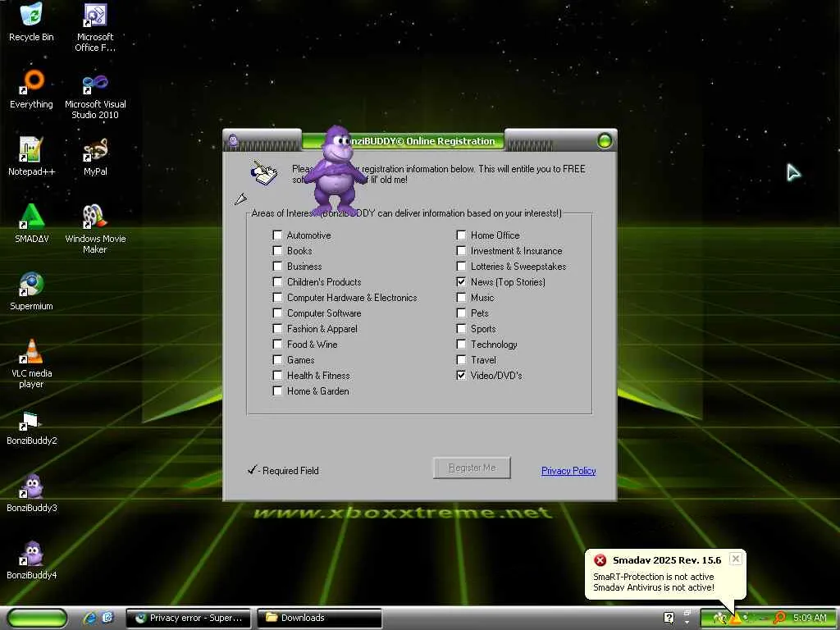Click the banana tray icon
This screenshot has height=630, width=840.
(x=719, y=619)
